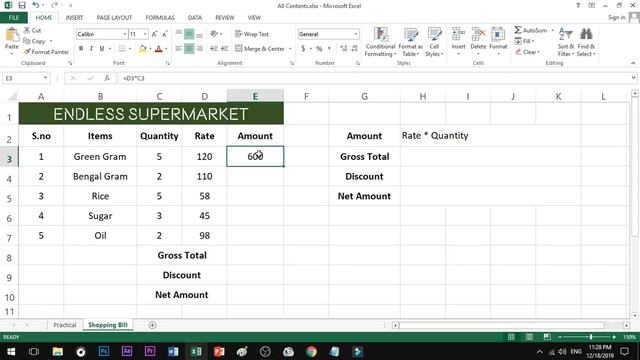
Task: Click Merge & Center
Action: tap(260, 49)
